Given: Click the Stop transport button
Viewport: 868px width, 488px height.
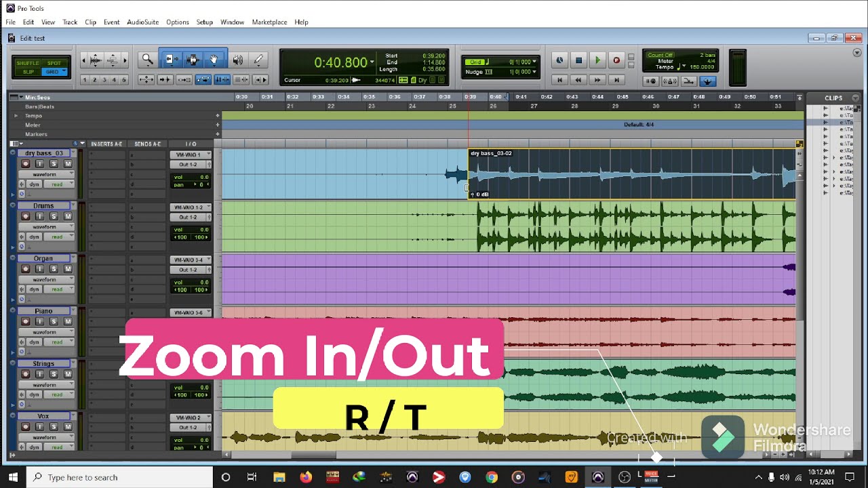Looking at the screenshot, I should pos(578,60).
